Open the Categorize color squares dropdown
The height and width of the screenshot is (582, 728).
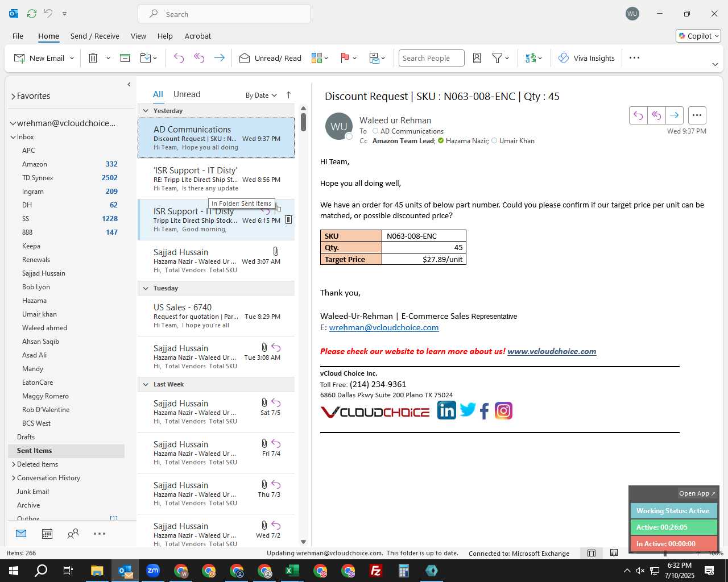coord(320,58)
